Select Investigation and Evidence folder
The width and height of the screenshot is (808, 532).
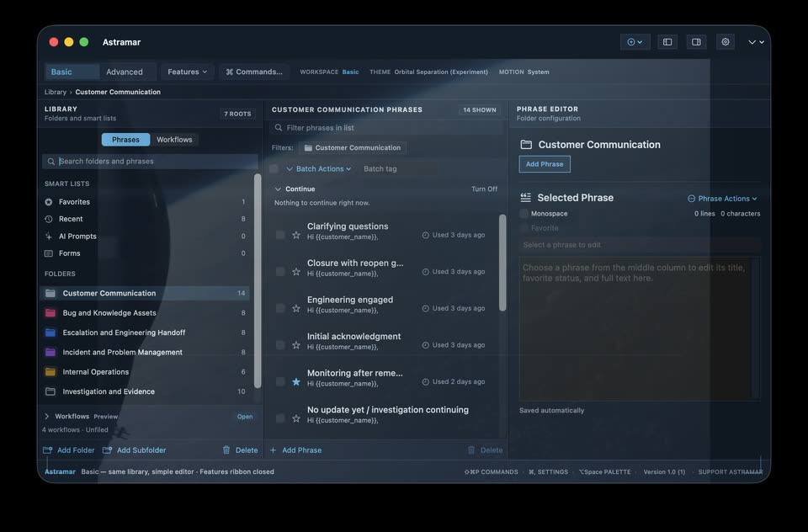(x=145, y=391)
